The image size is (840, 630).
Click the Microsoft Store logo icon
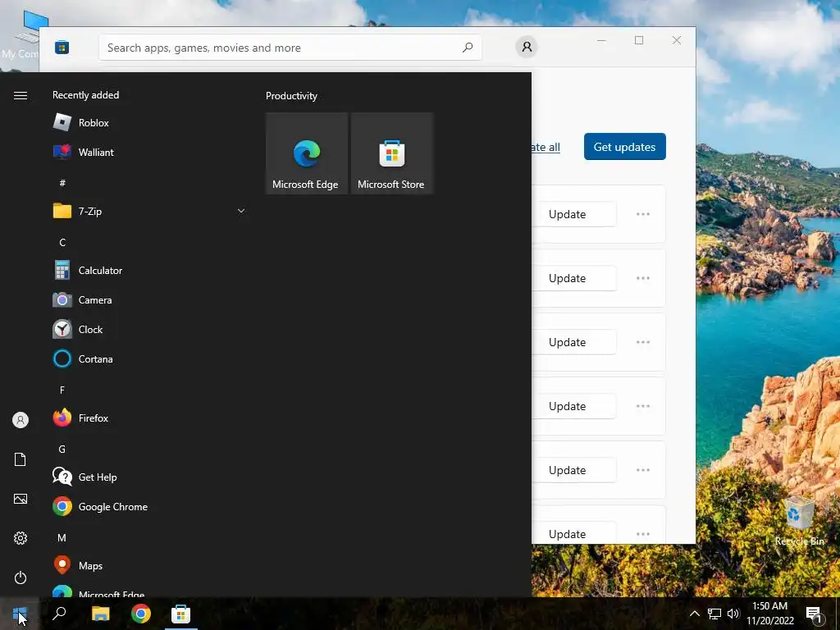click(x=62, y=48)
